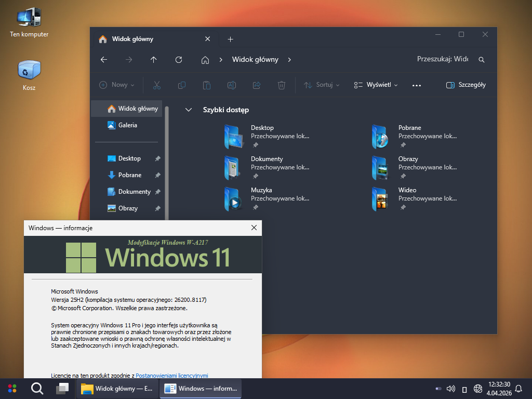
Task: Open Task View from the taskbar
Action: click(62, 388)
